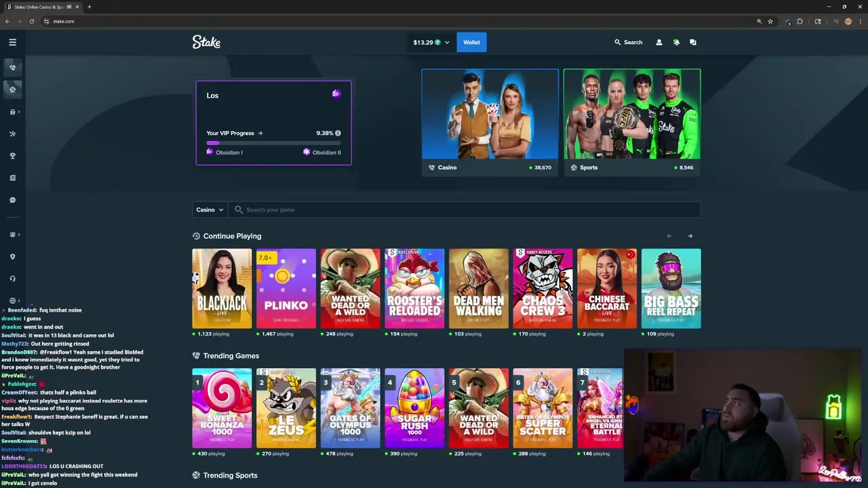Open Chinese Baccarat Live game tile
Screen dimensions: 868x488
607,289
